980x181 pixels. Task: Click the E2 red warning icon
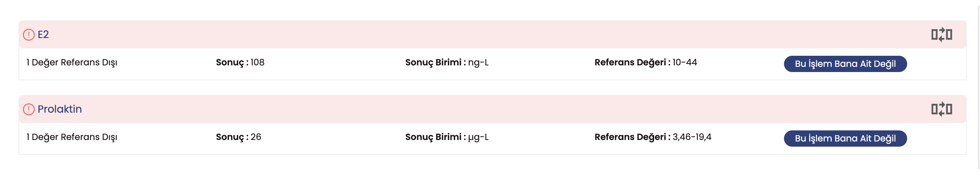[28, 35]
